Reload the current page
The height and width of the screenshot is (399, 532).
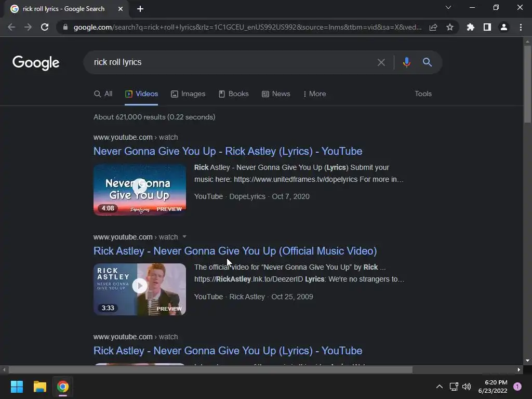click(45, 27)
